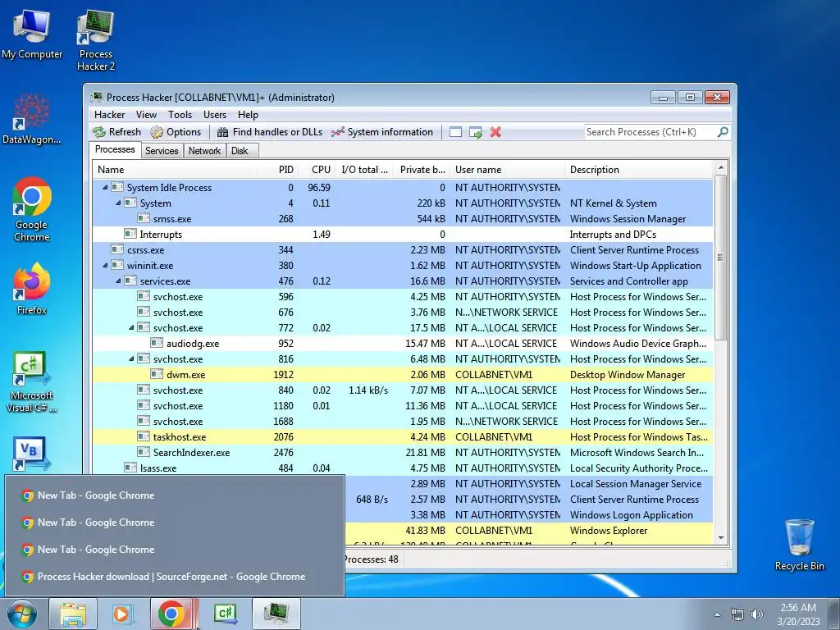Collapse the System process node
Viewport: 840px width, 630px height.
[118, 203]
